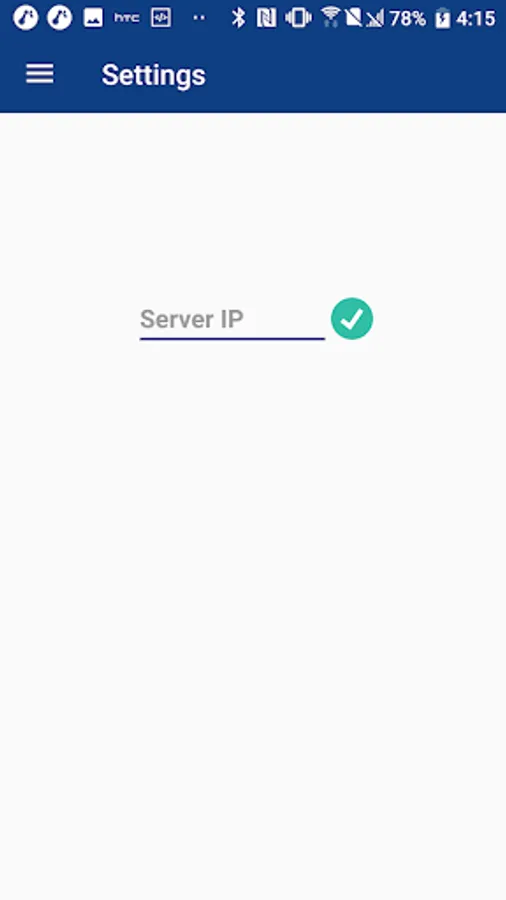
Task: Tap the Bluetooth status icon
Action: [238, 18]
